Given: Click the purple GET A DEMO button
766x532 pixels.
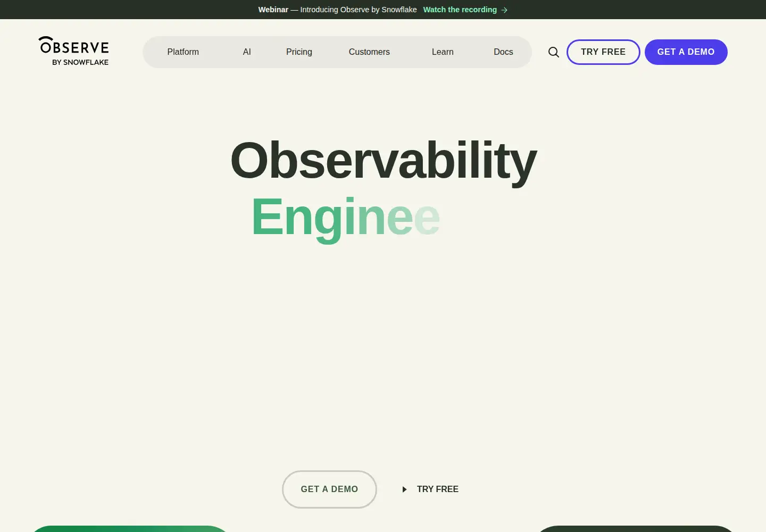Looking at the screenshot, I should pyautogui.click(x=686, y=52).
